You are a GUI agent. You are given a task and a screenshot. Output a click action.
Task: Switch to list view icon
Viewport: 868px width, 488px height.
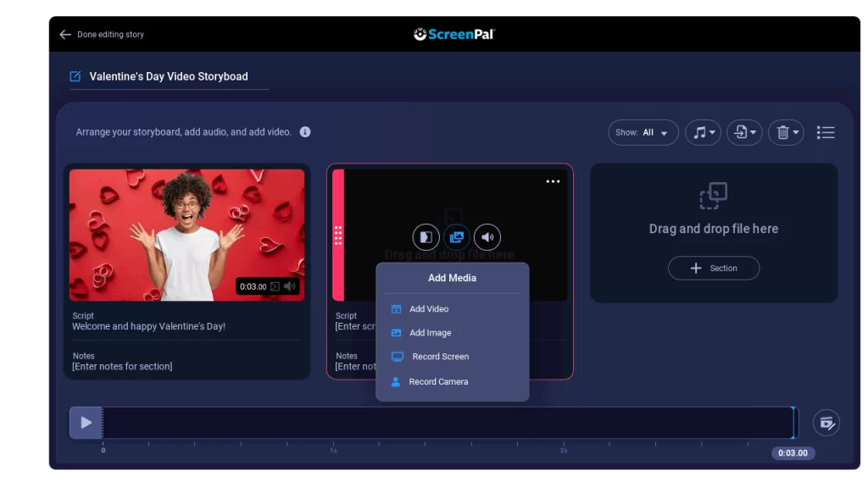(x=826, y=133)
